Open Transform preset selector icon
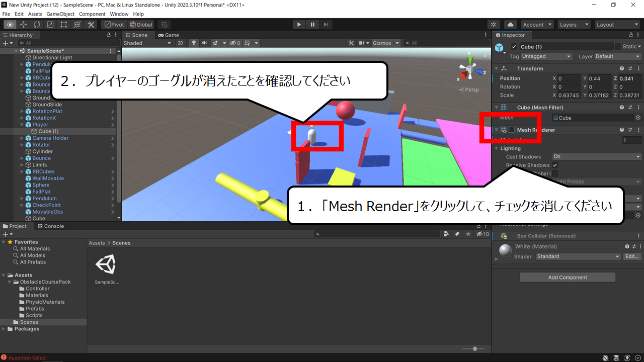The height and width of the screenshot is (362, 644). tap(630, 68)
